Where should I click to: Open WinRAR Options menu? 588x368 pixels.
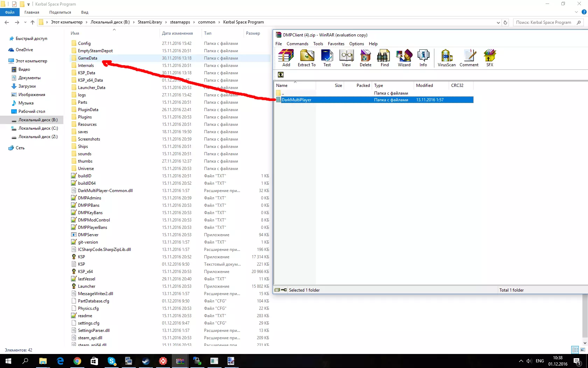(x=357, y=44)
